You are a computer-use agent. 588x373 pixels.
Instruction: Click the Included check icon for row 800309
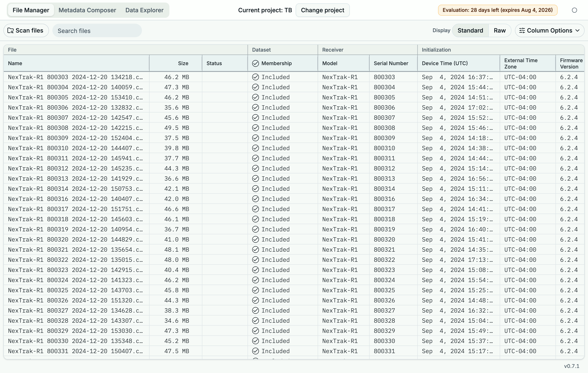[255, 138]
